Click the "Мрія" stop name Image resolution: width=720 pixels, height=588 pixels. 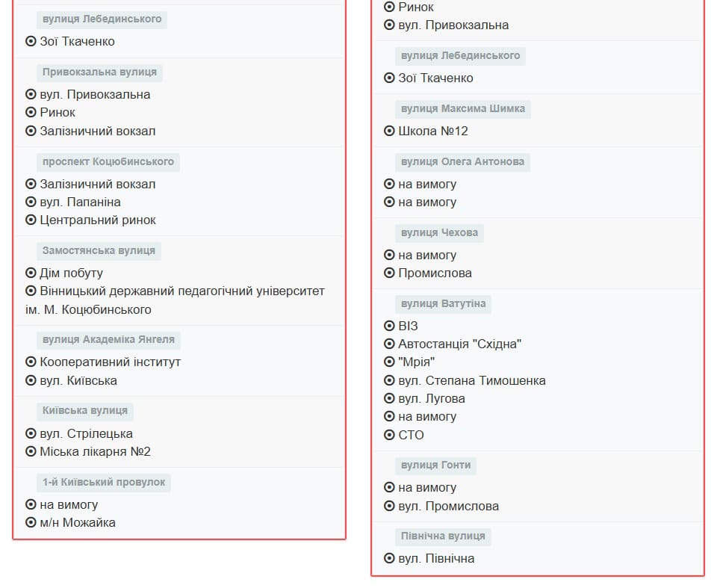[417, 362]
